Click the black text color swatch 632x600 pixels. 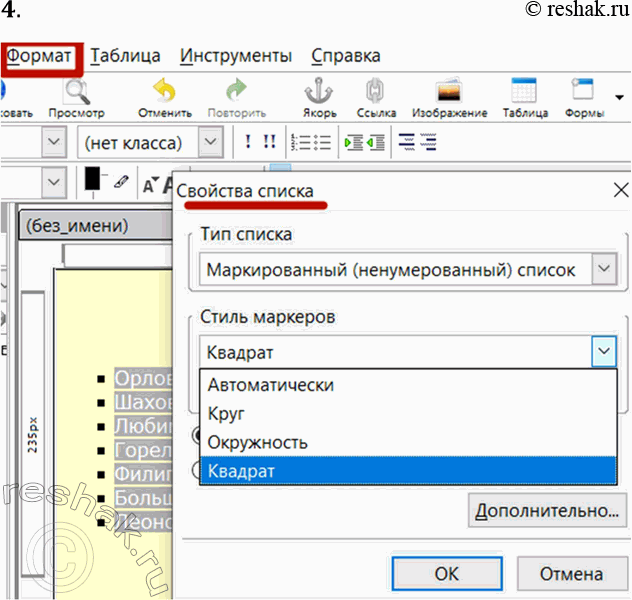(94, 180)
